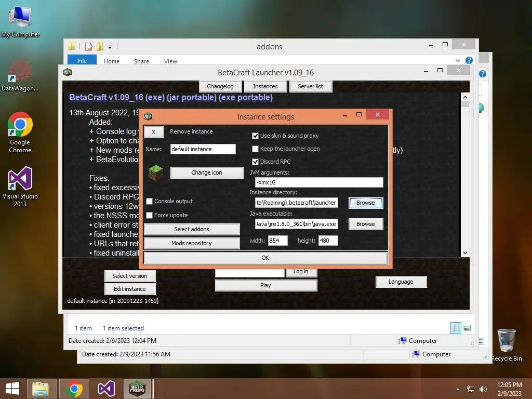The width and height of the screenshot is (532, 399).
Task: Toggle Use skin & sound proxy checkbox
Action: pyautogui.click(x=255, y=136)
